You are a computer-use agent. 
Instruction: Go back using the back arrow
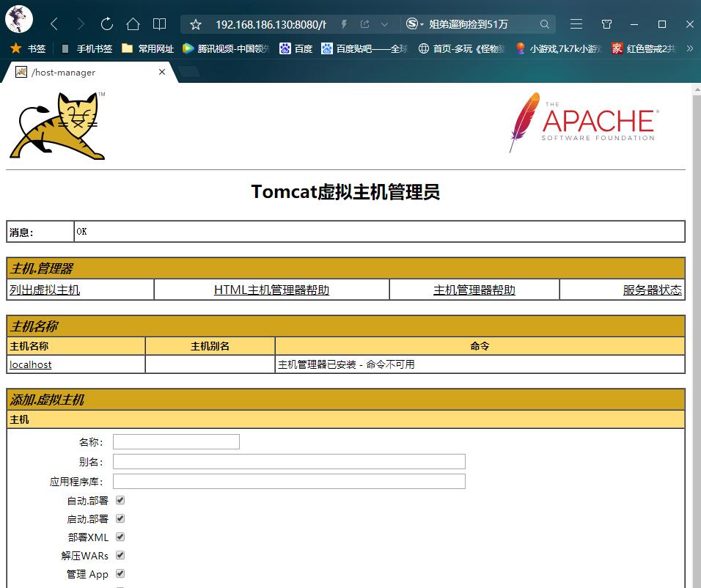pyautogui.click(x=54, y=24)
